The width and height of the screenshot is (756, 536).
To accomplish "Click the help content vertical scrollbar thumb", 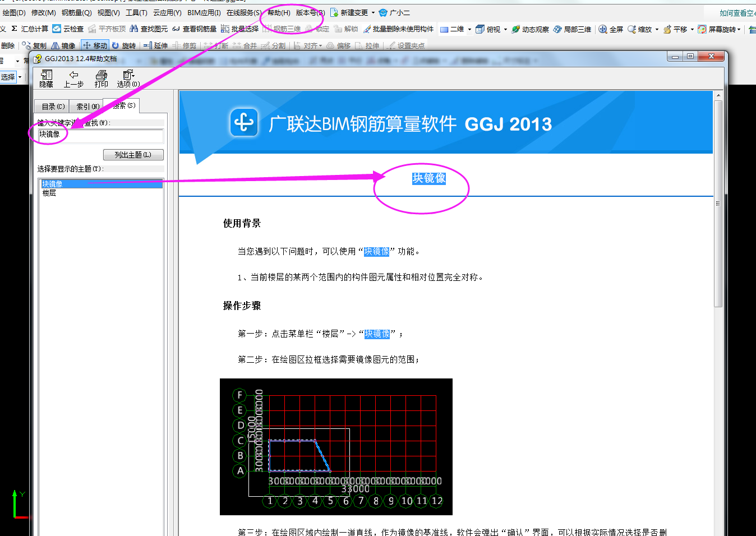I will coord(718,203).
